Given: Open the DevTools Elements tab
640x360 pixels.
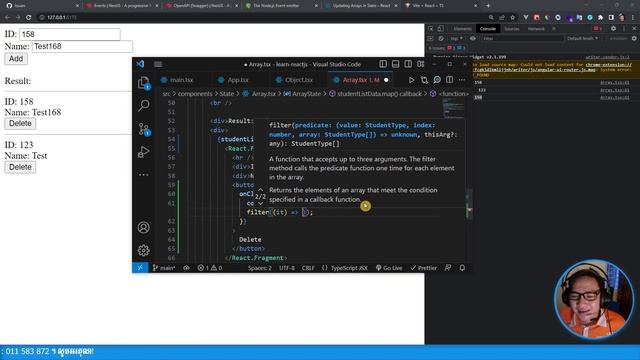Looking at the screenshot, I should tap(462, 29).
